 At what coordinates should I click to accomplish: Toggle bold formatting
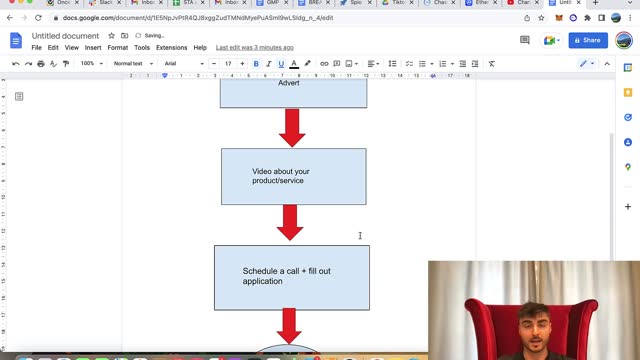(256, 64)
